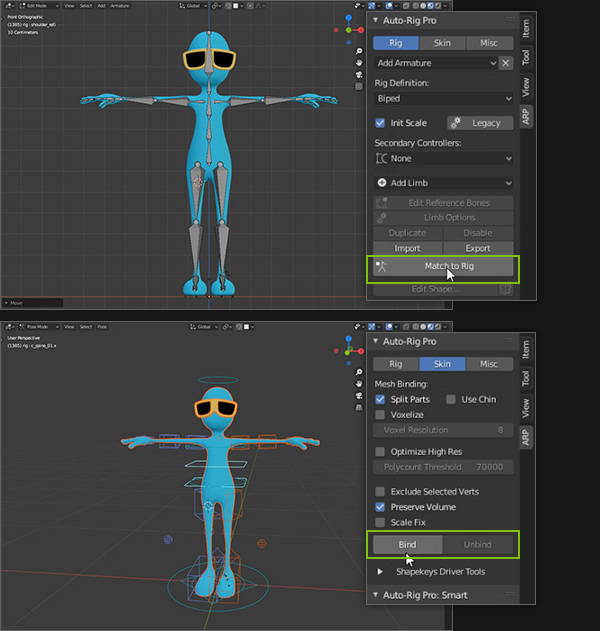This screenshot has width=600, height=631.
Task: Switch to Misc tab in top Auto-Rig Pro panel
Action: pos(489,43)
